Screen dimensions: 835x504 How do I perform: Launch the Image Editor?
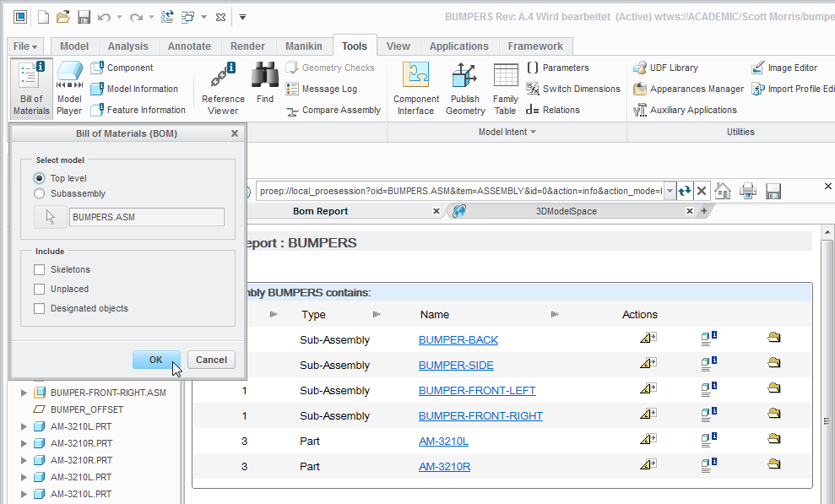pyautogui.click(x=784, y=68)
